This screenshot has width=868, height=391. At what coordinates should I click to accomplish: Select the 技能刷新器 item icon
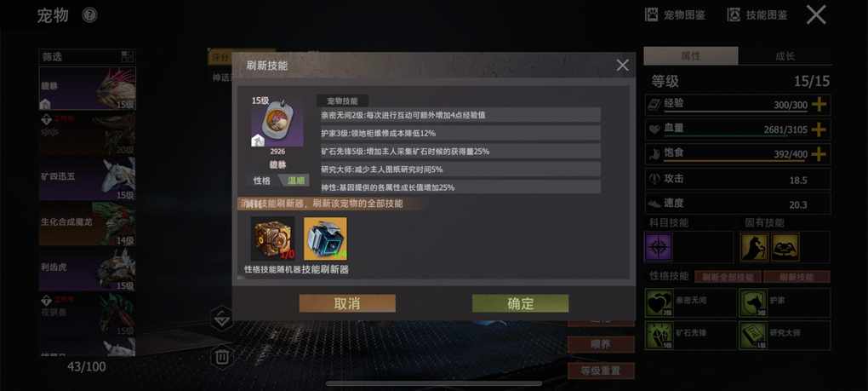pos(325,239)
